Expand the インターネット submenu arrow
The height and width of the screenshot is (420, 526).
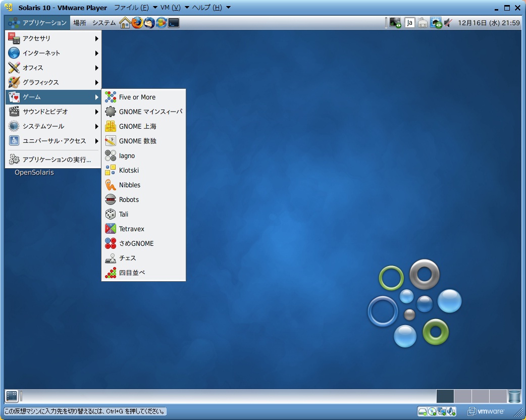click(96, 53)
